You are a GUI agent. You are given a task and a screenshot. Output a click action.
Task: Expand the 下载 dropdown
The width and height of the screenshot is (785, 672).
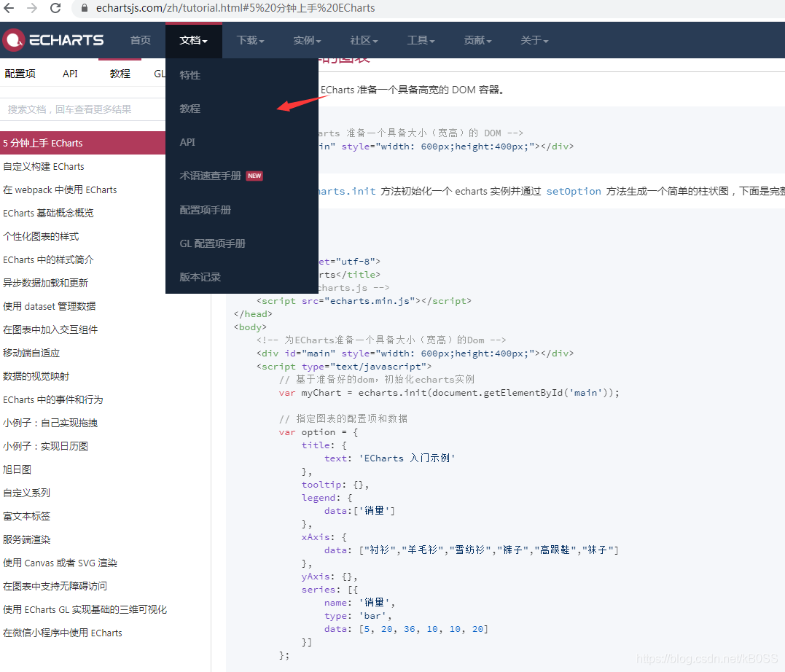coord(250,40)
